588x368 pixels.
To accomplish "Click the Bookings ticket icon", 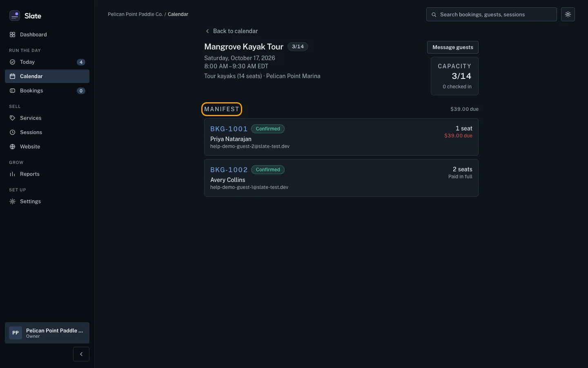I will (x=12, y=91).
